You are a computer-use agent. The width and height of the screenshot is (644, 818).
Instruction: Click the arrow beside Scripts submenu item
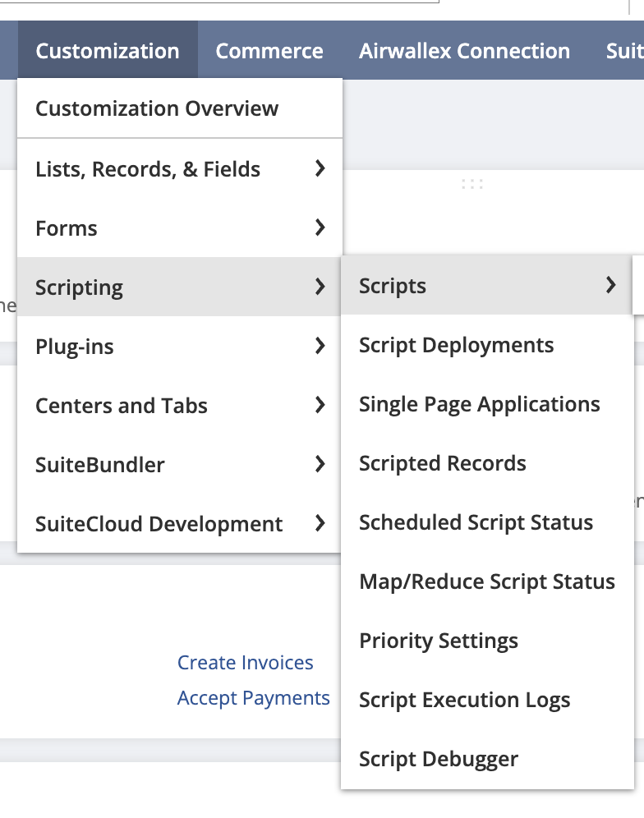(x=610, y=285)
